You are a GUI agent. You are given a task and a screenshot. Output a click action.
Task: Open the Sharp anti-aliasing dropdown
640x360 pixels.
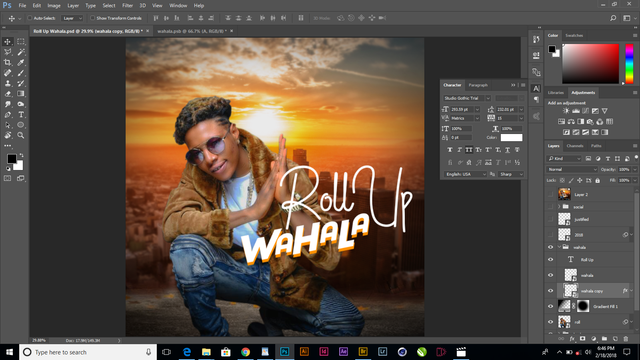click(511, 174)
